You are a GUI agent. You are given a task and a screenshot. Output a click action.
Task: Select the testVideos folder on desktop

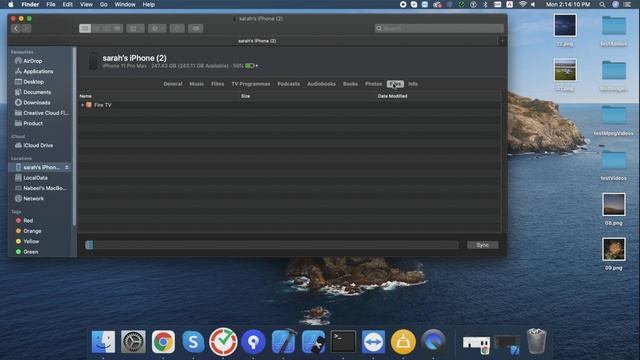[613, 160]
